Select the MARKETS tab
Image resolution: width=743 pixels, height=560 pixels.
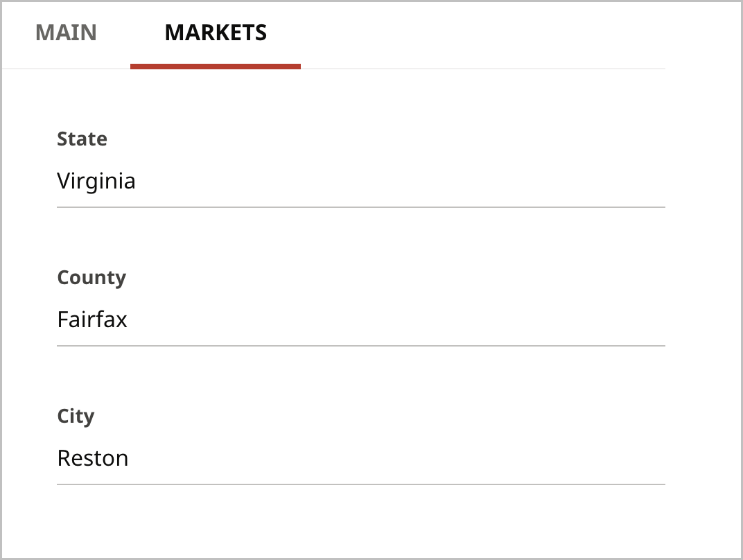(x=216, y=33)
